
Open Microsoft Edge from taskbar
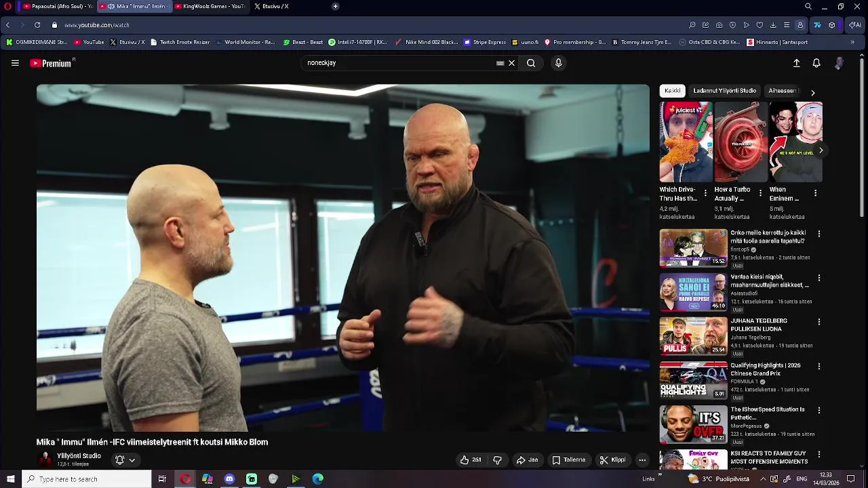click(x=317, y=479)
